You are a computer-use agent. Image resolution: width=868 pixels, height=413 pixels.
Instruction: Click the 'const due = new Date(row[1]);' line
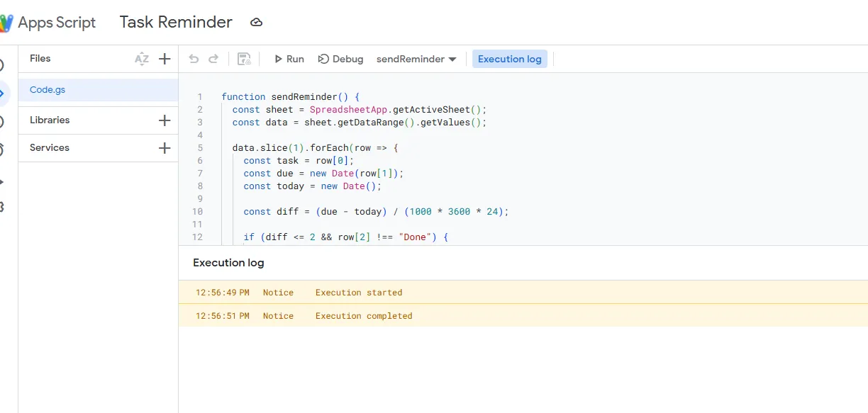[x=323, y=173]
